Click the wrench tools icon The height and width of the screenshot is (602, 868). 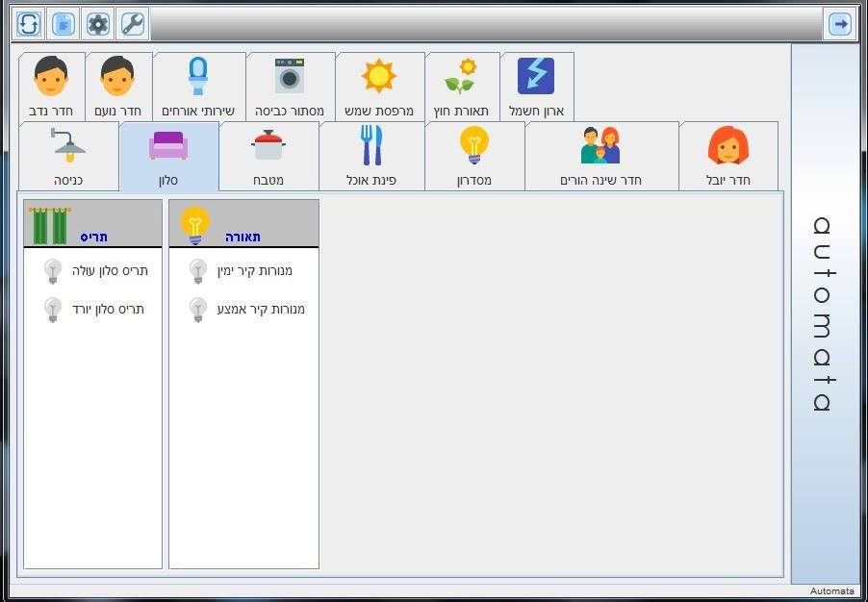point(133,24)
